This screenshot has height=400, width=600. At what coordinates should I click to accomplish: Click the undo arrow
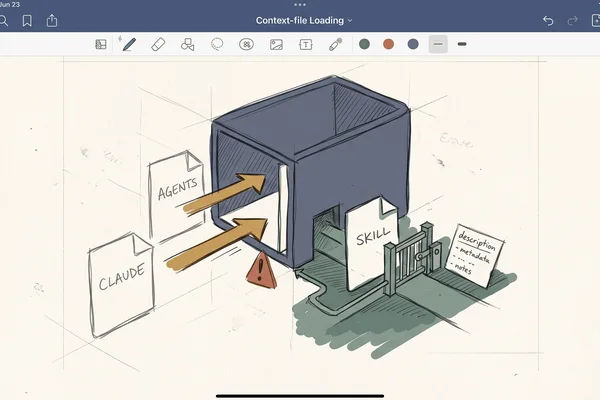548,21
